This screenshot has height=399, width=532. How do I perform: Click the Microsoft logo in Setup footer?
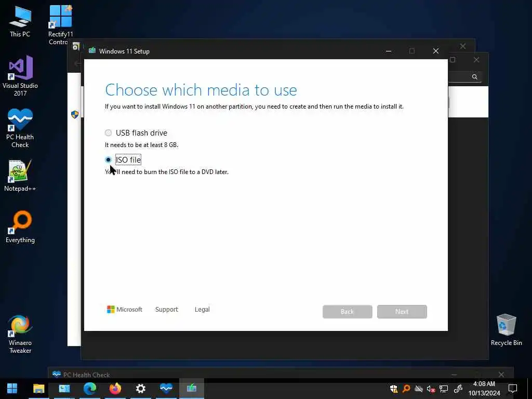coord(125,309)
